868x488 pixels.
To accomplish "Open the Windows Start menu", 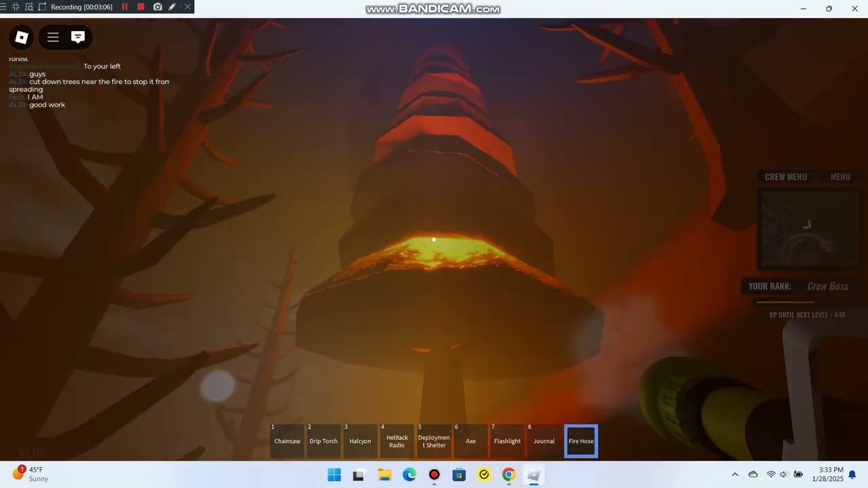I will [334, 475].
